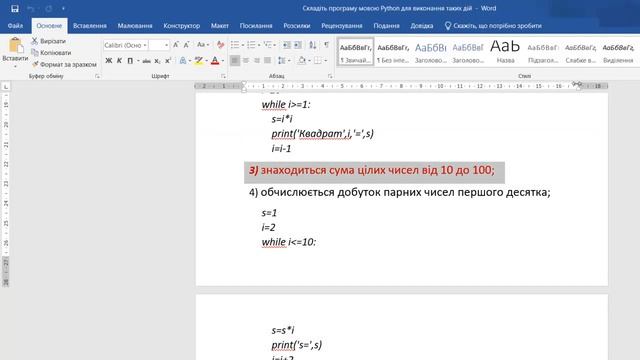Toggle paragraph marks ¶ display
The height and width of the screenshot is (360, 640).
[x=327, y=45]
